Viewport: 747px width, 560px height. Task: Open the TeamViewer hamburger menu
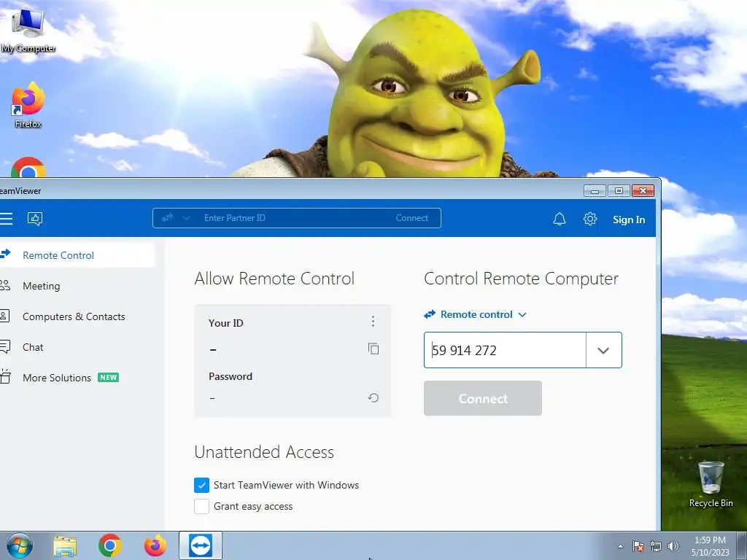point(6,219)
